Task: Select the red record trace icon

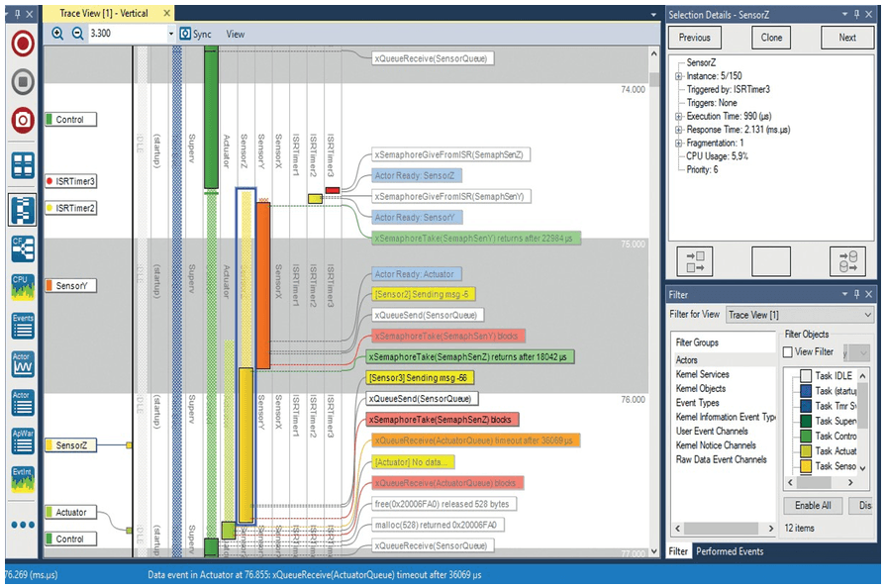Action: [20, 42]
